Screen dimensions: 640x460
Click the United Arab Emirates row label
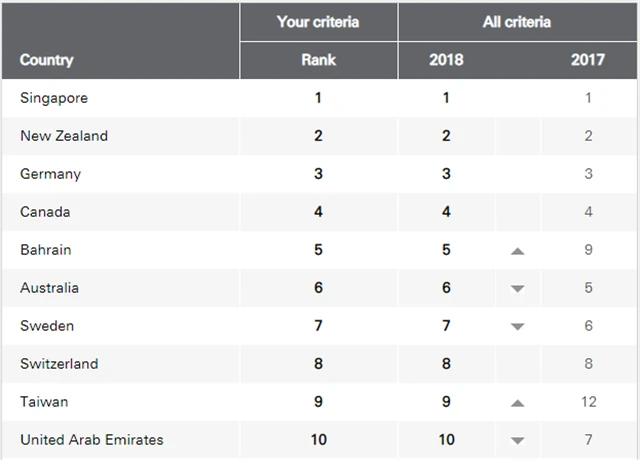[x=91, y=440]
